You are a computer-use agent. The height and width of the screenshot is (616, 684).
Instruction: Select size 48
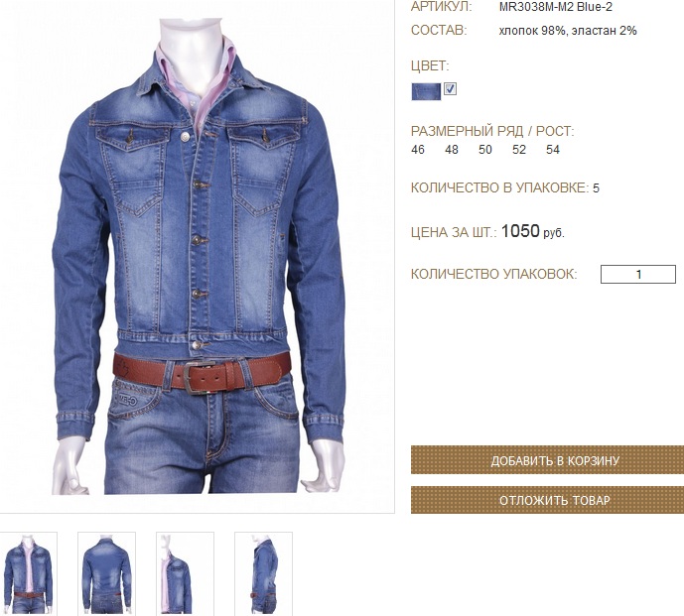pos(452,150)
